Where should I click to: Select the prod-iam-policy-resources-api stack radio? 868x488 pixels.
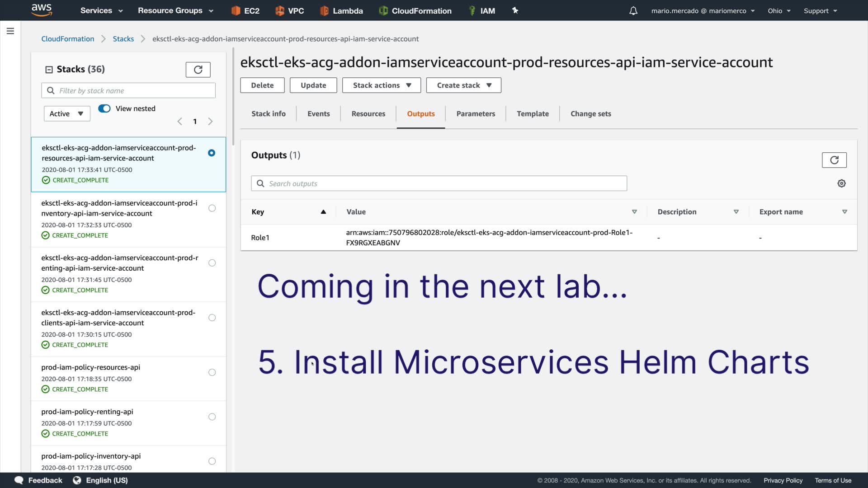[x=212, y=372]
